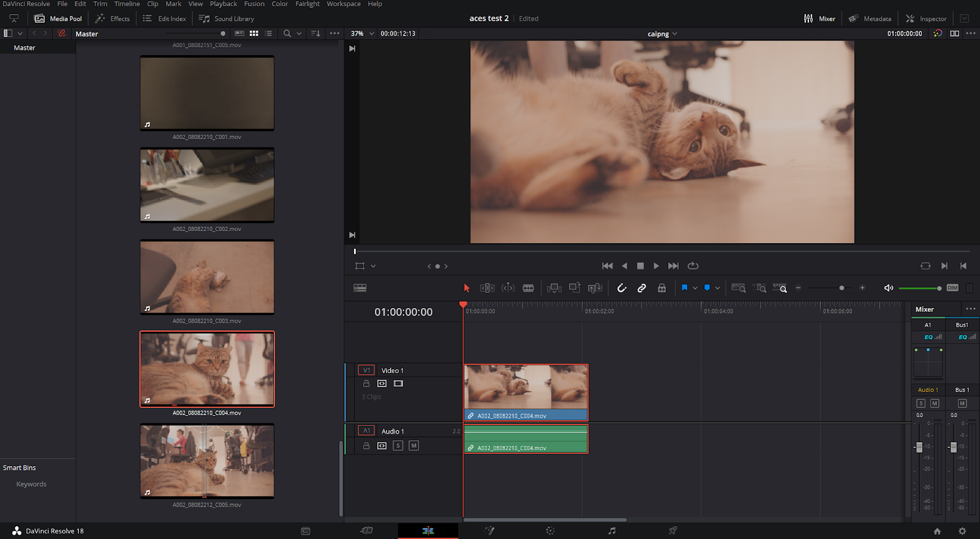Open the Fairlight menu
The height and width of the screenshot is (539, 980).
[307, 4]
